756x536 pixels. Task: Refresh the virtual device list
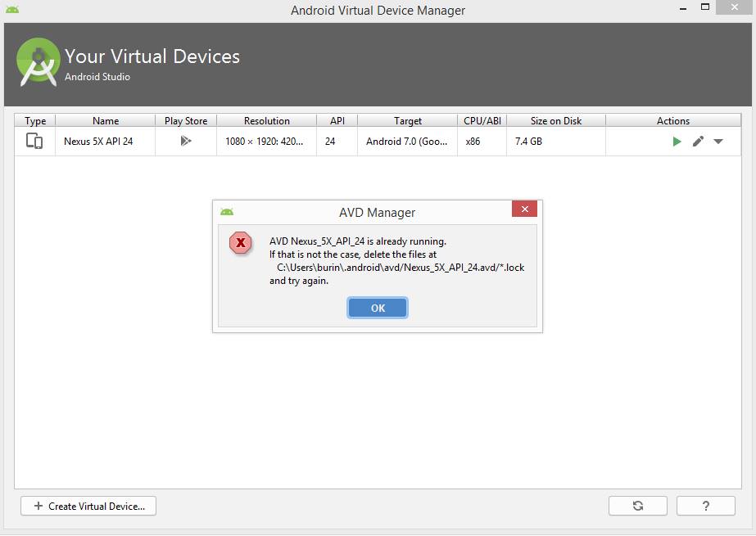(x=638, y=506)
